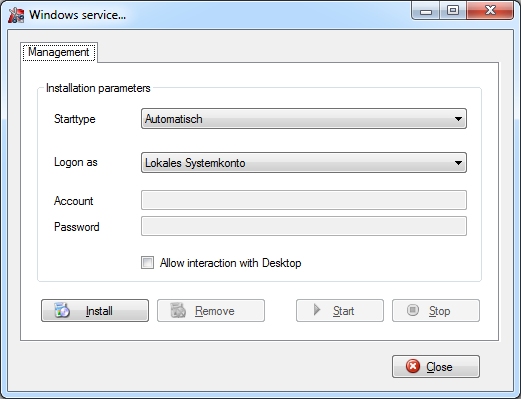
Task: Start the Windows service
Action: tap(340, 310)
